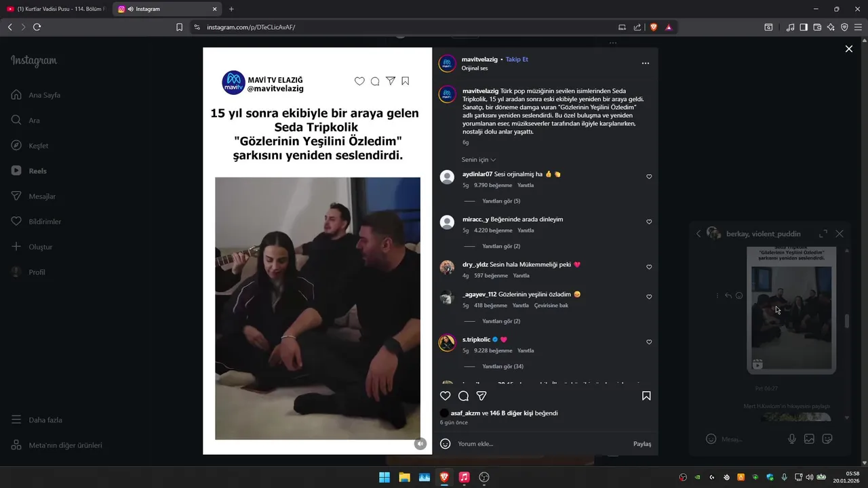Screen dimensions: 868x488
Task: Translate _agayev_112's comment with Çevirisine bak
Action: (x=551, y=306)
